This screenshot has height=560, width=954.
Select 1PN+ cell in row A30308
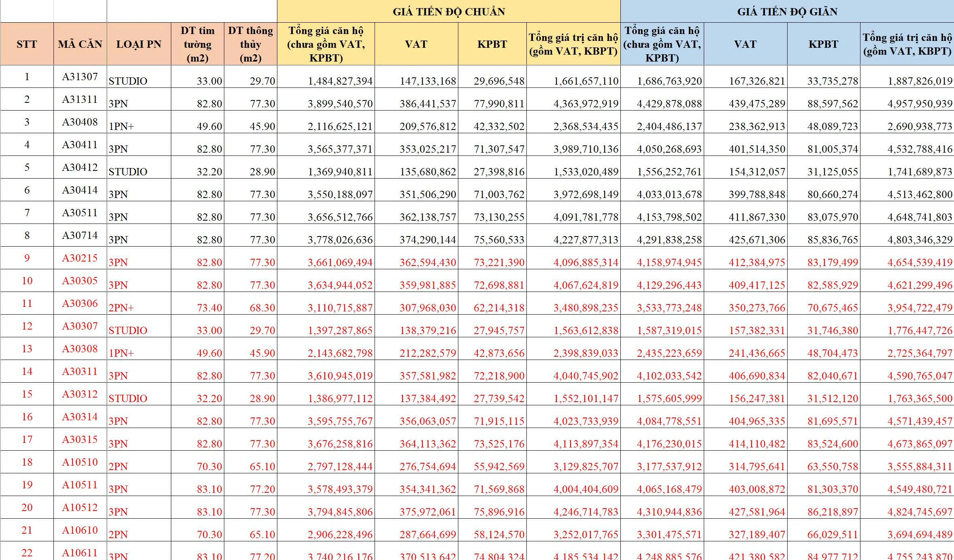pyautogui.click(x=139, y=349)
